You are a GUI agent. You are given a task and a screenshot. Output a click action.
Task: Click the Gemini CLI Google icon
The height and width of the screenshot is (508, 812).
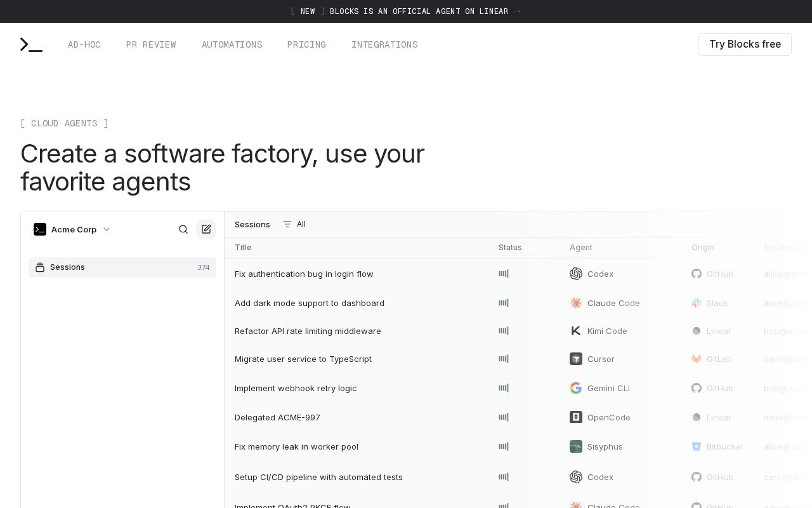point(576,388)
